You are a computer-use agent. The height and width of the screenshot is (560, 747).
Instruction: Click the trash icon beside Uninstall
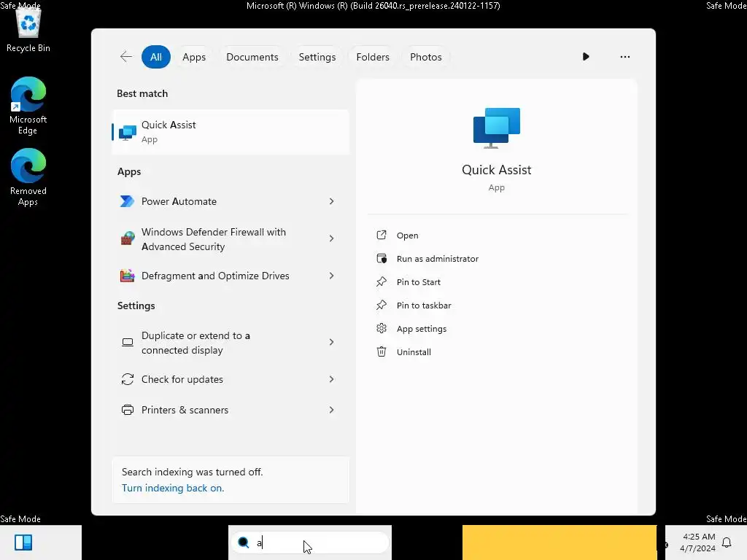(381, 351)
